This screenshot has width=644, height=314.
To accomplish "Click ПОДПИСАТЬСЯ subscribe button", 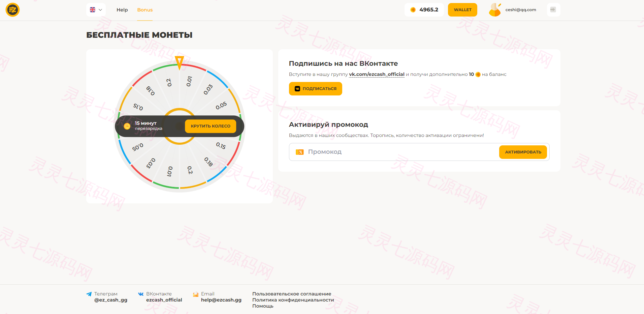I will 316,89.
